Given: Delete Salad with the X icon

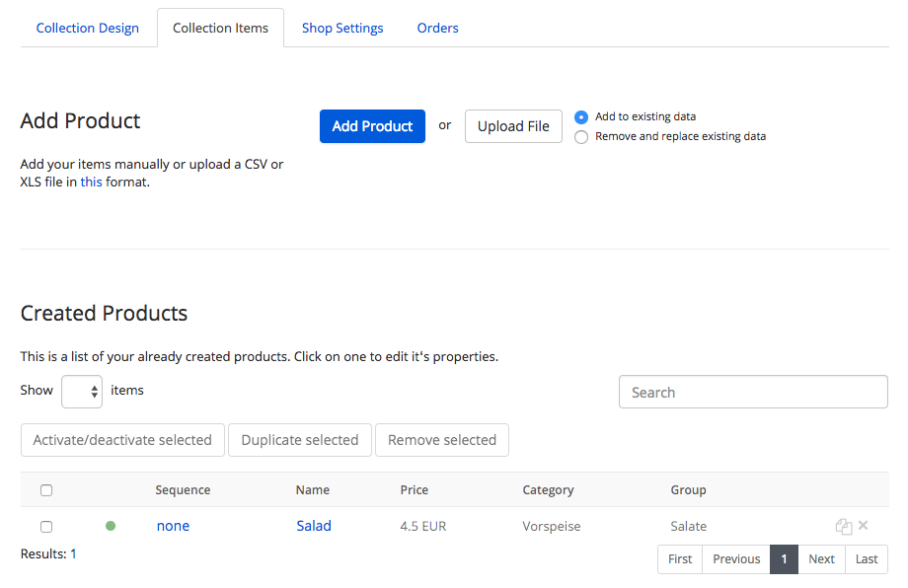Looking at the screenshot, I should [863, 525].
